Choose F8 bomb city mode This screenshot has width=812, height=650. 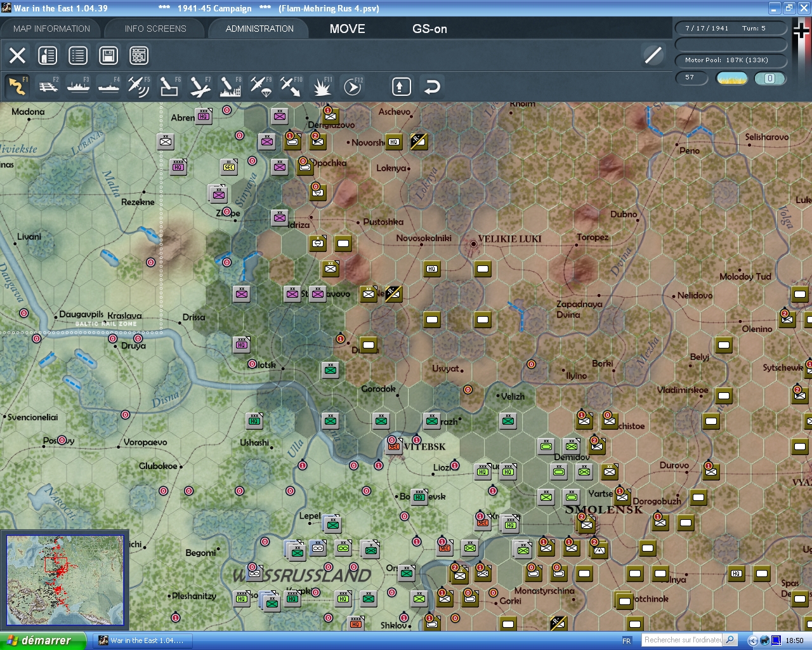point(230,86)
